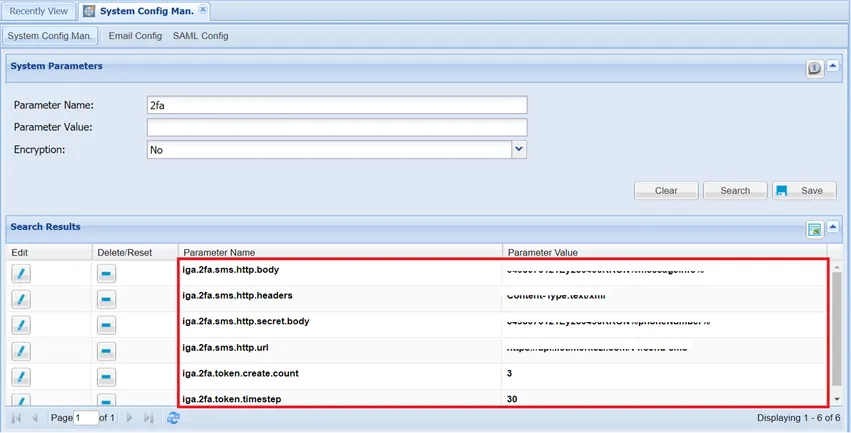This screenshot has width=851, height=433.
Task: Delete the iga.2fa.sms.http.url parameter
Action: 106,351
